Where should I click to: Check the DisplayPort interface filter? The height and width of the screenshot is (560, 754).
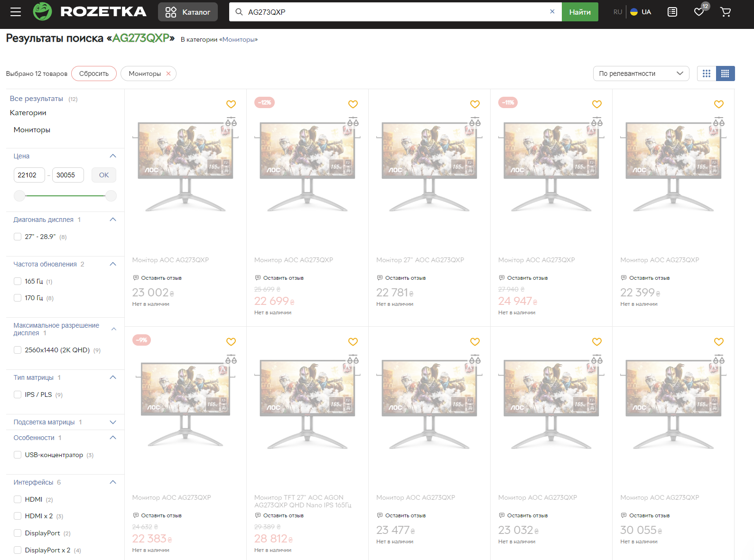[x=18, y=533]
